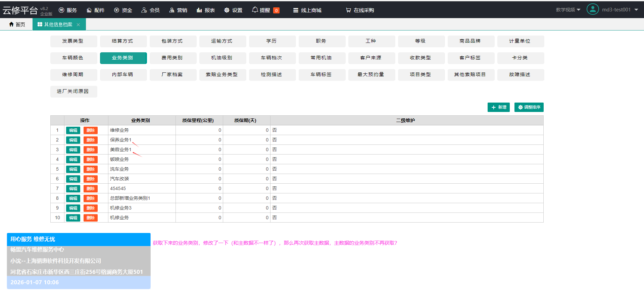Image resolution: width=644 pixels, height=299 pixels.
Task: Click the 会员 person icon
Action: point(144,10)
